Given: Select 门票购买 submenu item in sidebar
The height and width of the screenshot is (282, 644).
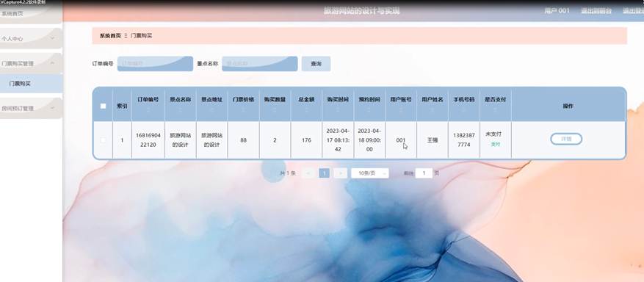Looking at the screenshot, I should click(30, 84).
